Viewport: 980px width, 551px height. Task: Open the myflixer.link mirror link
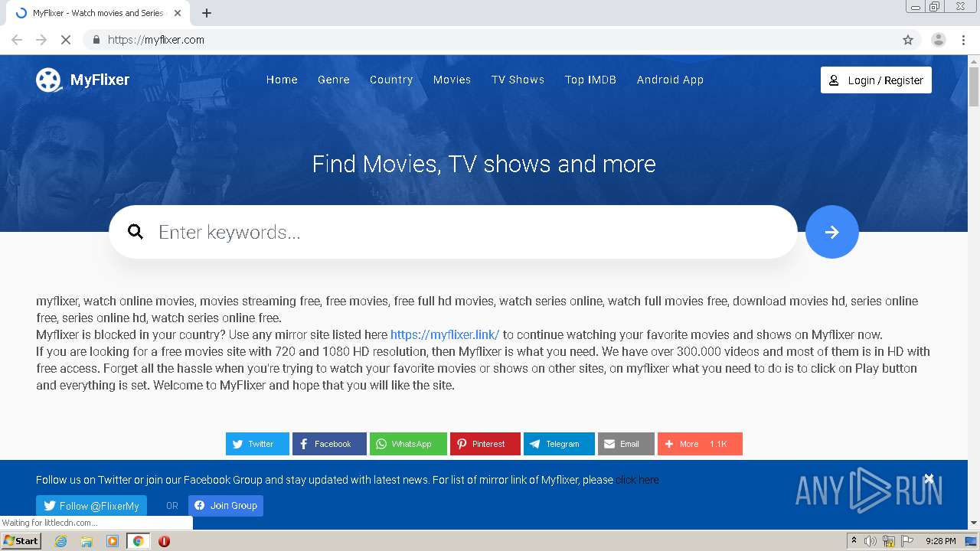point(445,334)
